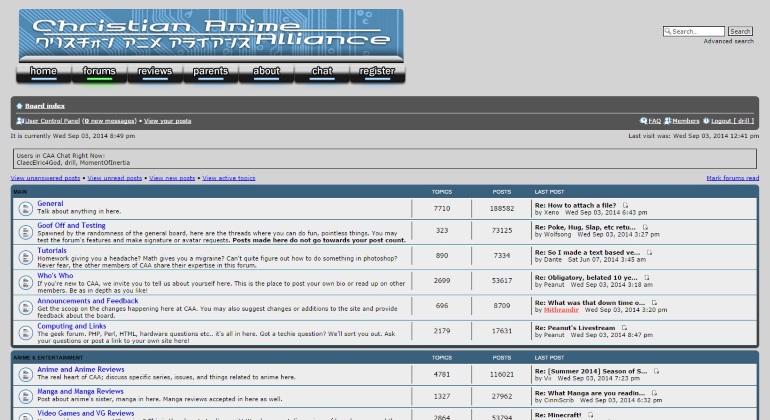Open Advanced search link
The width and height of the screenshot is (770, 420).
click(x=728, y=41)
